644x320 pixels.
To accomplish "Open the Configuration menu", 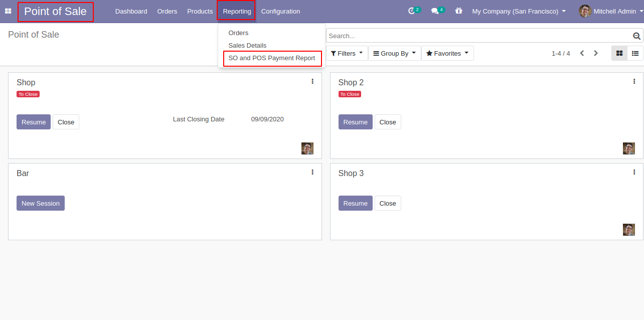I will click(280, 11).
